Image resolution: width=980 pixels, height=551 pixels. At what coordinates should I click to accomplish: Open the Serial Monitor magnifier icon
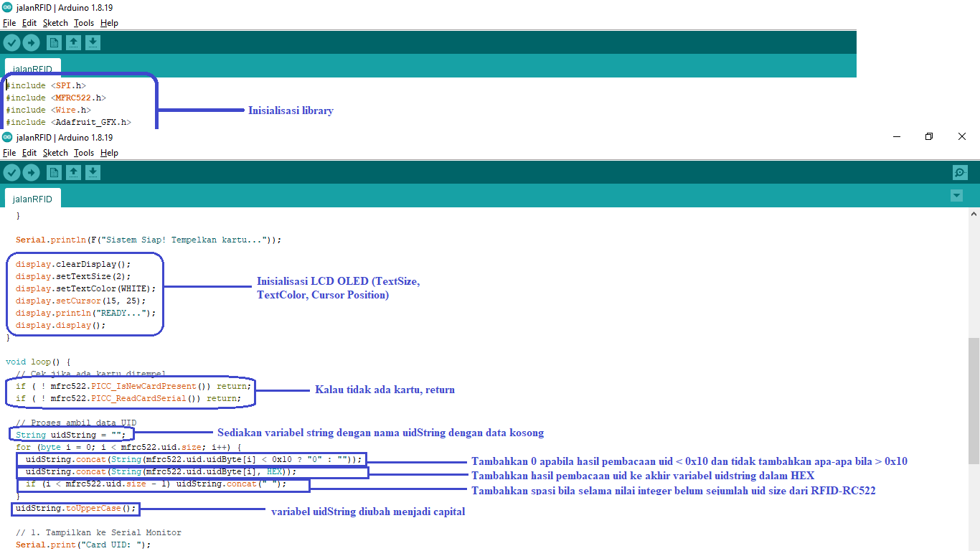[960, 173]
